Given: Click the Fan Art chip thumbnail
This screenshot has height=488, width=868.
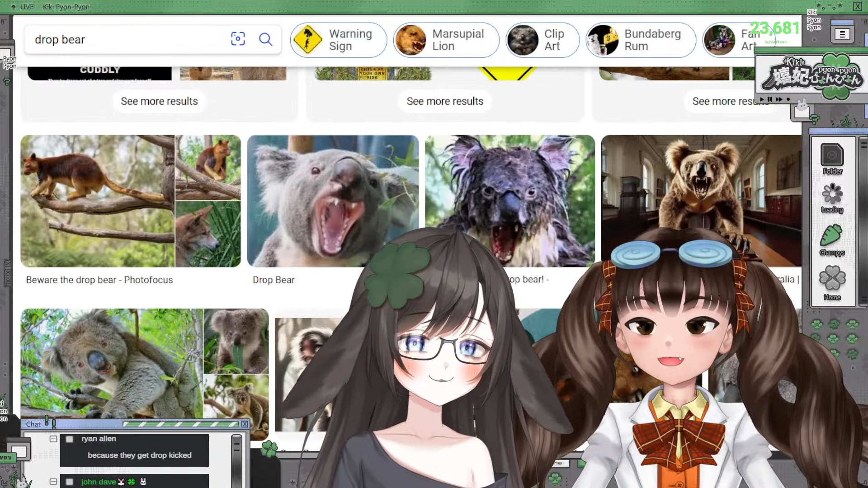Looking at the screenshot, I should [719, 40].
